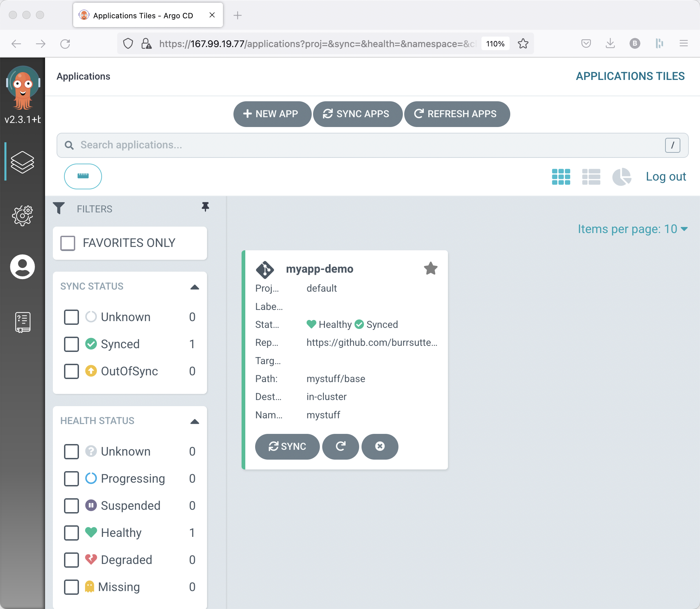This screenshot has height=609, width=700.
Task: Switch to summary pie chart view
Action: coord(621,177)
